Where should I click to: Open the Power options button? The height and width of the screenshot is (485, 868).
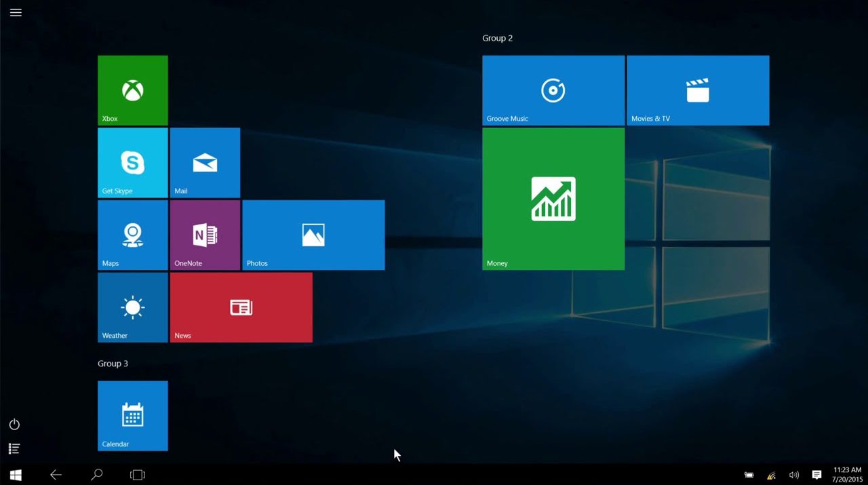[14, 425]
